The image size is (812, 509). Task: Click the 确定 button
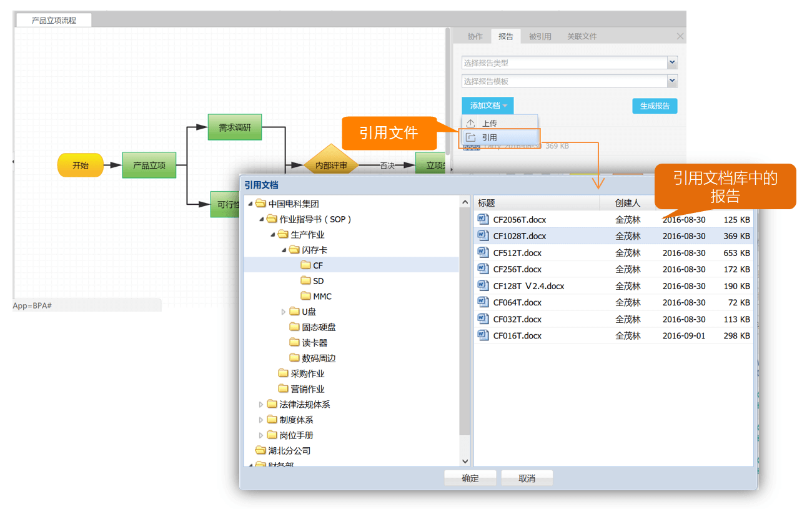(470, 478)
